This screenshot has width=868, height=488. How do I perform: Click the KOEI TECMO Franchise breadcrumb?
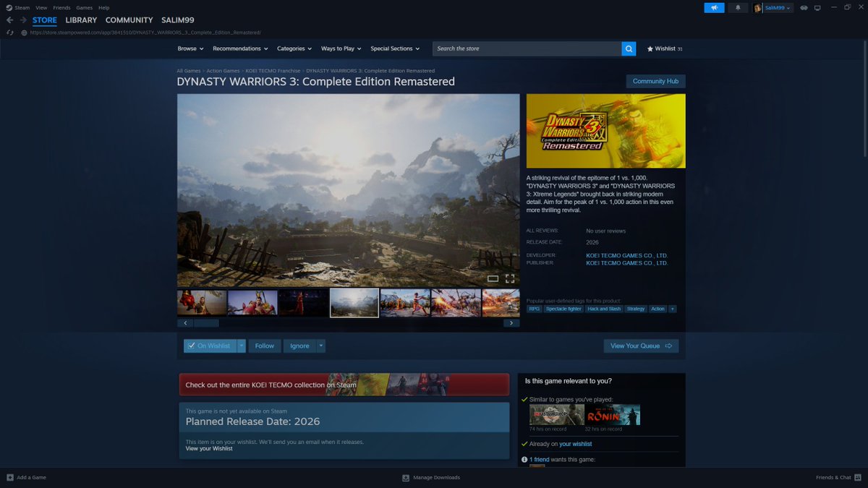click(273, 71)
